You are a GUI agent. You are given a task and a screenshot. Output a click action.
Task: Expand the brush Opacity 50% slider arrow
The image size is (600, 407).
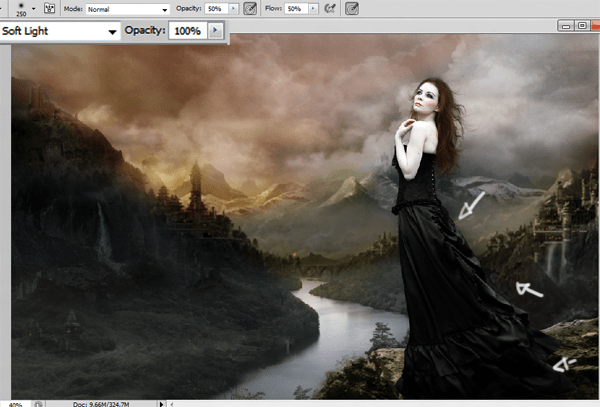[x=233, y=8]
